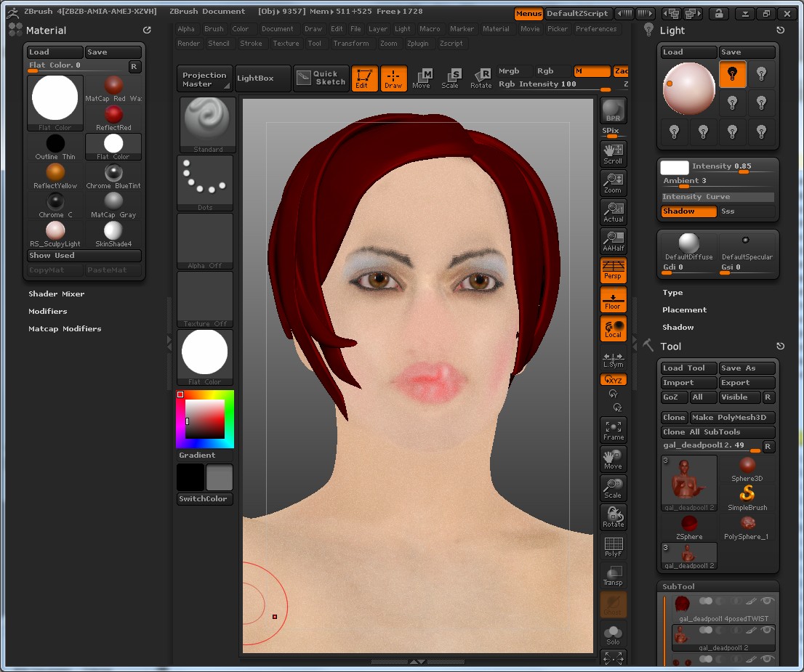Toggle the Floor grid icon

(613, 299)
